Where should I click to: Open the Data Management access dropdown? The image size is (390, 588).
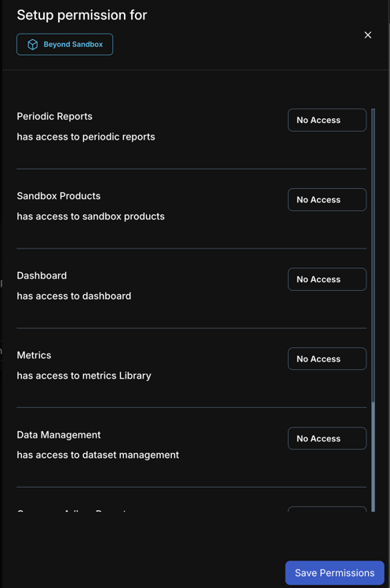pyautogui.click(x=327, y=438)
